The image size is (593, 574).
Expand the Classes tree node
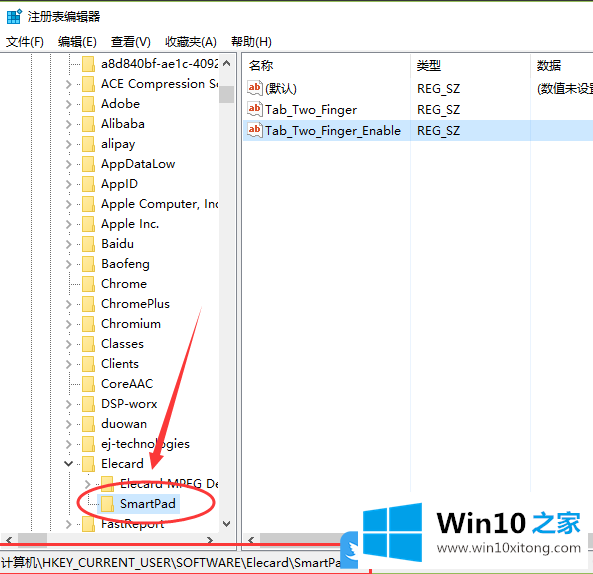pyautogui.click(x=68, y=344)
